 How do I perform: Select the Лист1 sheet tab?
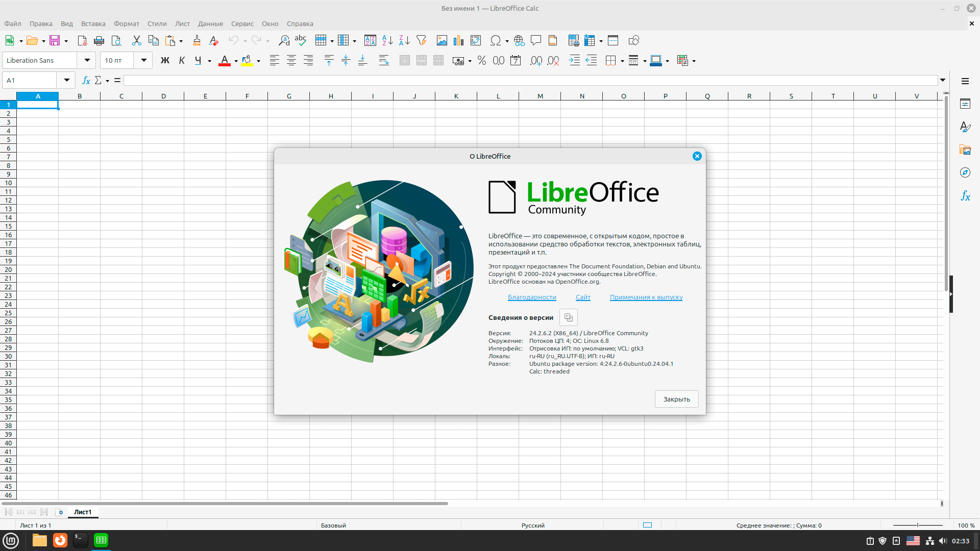coord(83,512)
